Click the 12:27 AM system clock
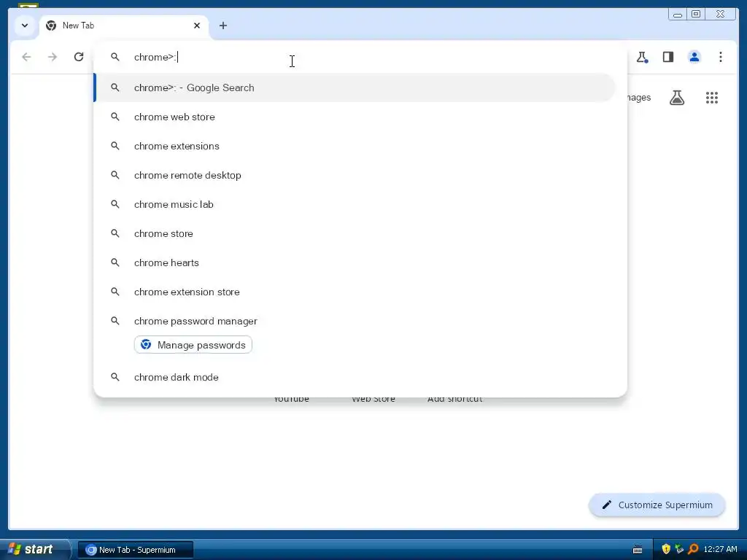This screenshot has width=747, height=560. (x=720, y=550)
